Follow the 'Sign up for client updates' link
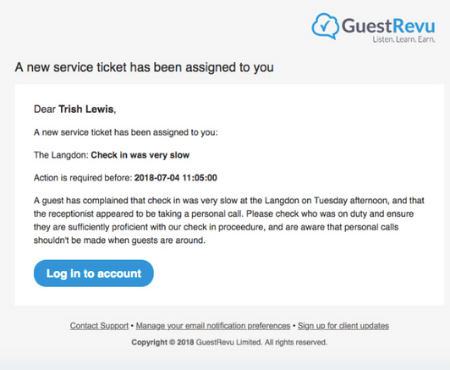The width and height of the screenshot is (450, 370). click(x=343, y=326)
